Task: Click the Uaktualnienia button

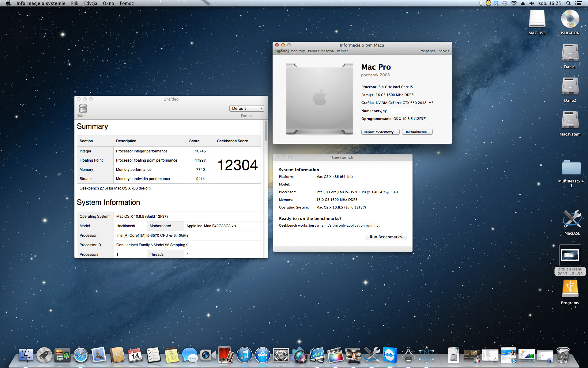Action: [417, 132]
